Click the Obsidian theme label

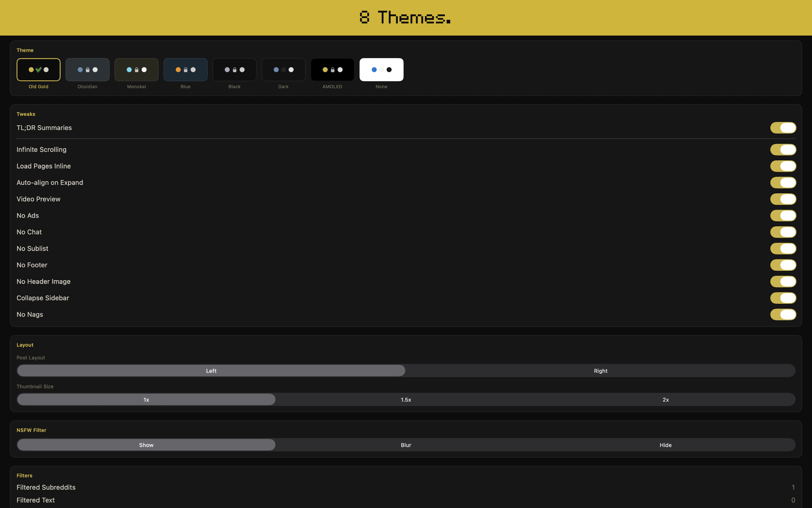point(87,87)
